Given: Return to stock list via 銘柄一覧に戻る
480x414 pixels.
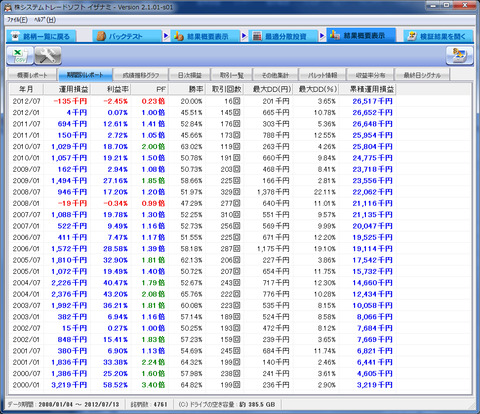Looking at the screenshot, I should click(x=41, y=36).
